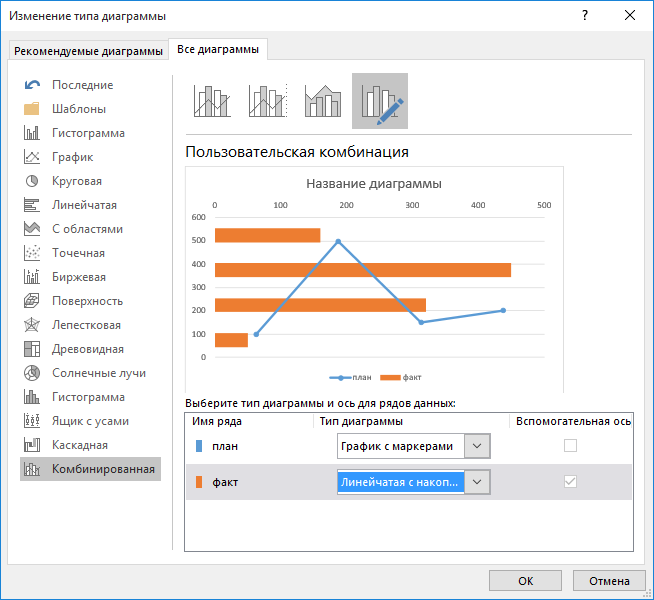
Task: Choose Точечная chart category label
Action: pyautogui.click(x=78, y=253)
